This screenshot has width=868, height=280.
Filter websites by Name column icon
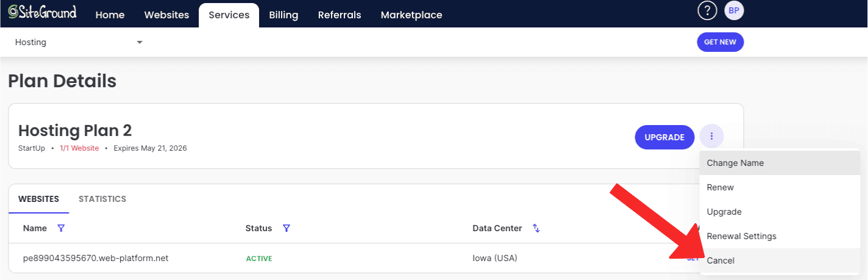click(x=61, y=228)
